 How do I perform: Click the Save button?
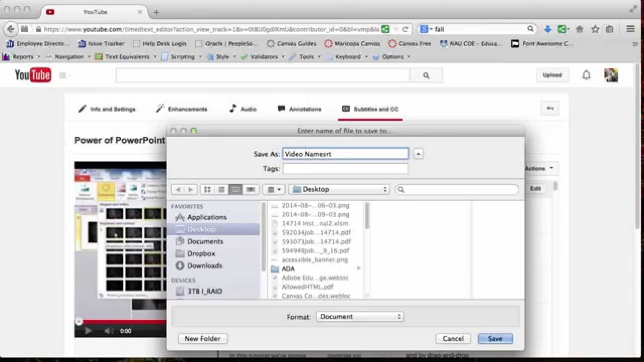click(495, 338)
